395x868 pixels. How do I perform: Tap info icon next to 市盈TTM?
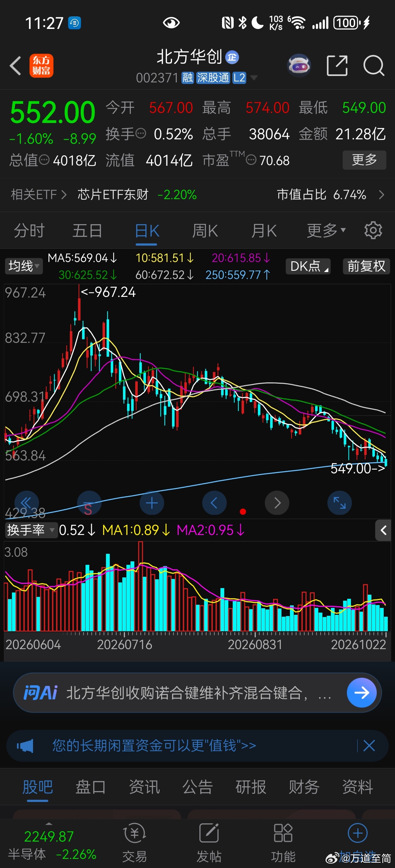[251, 159]
